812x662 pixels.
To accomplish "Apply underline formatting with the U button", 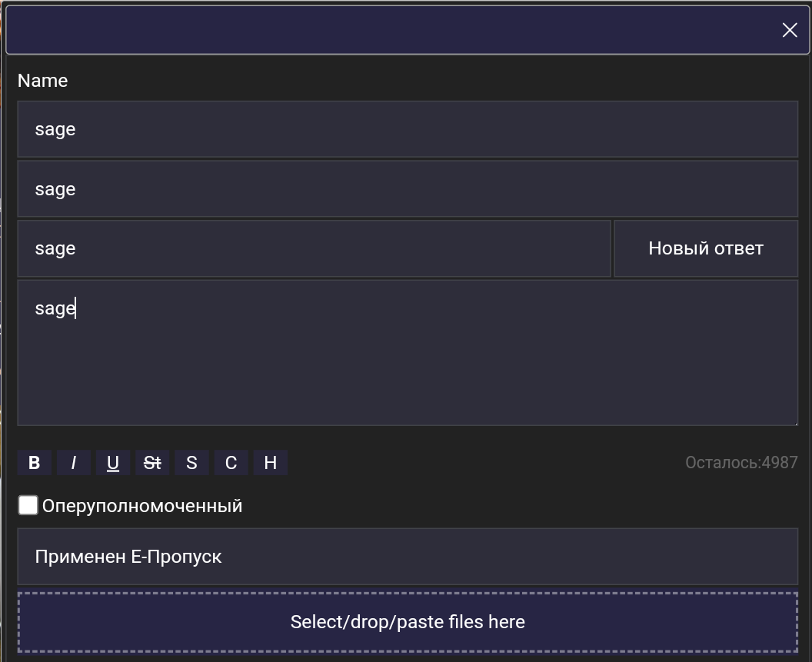I will click(113, 463).
